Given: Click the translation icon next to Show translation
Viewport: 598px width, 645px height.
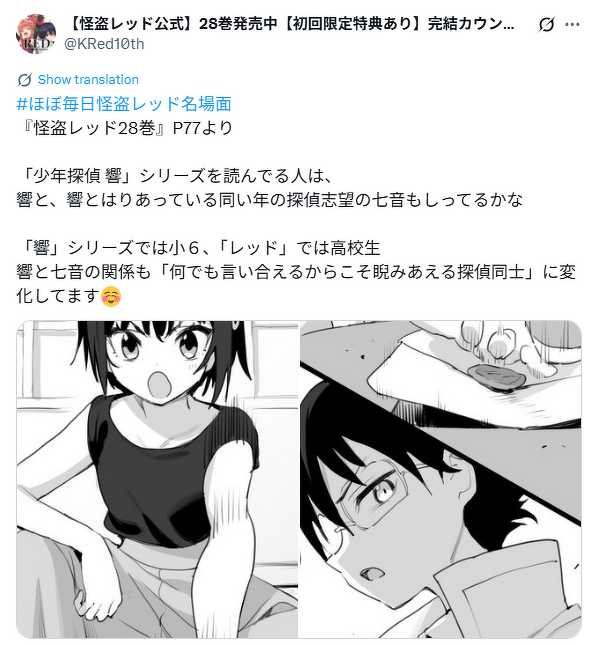Looking at the screenshot, I should (x=25, y=80).
